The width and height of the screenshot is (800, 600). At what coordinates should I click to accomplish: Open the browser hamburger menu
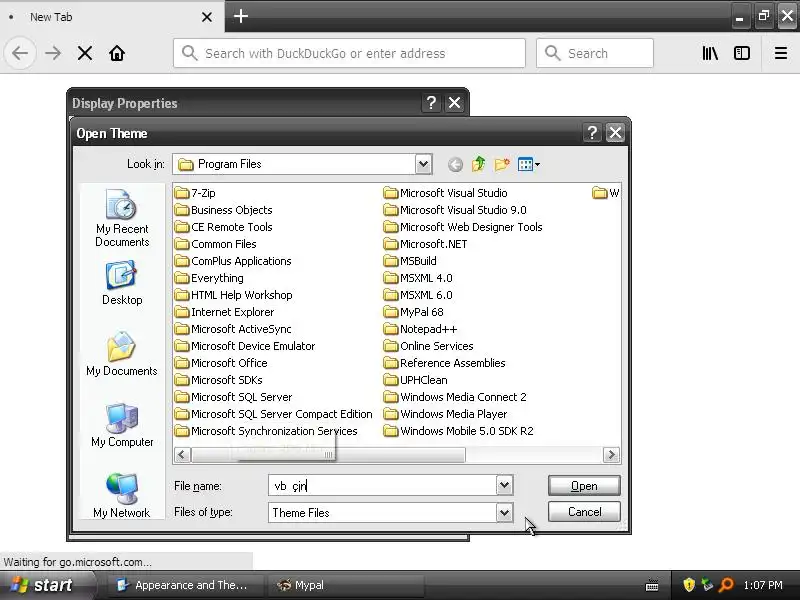[x=781, y=53]
